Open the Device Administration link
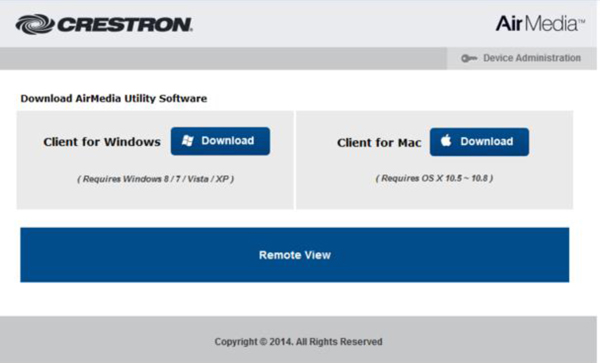This screenshot has width=600, height=363. click(x=532, y=58)
